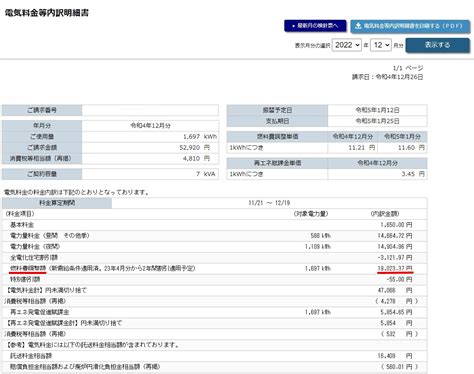The width and height of the screenshot is (474, 374).
Task: Click the 燃料費調整単価 header cell
Action: click(x=277, y=137)
